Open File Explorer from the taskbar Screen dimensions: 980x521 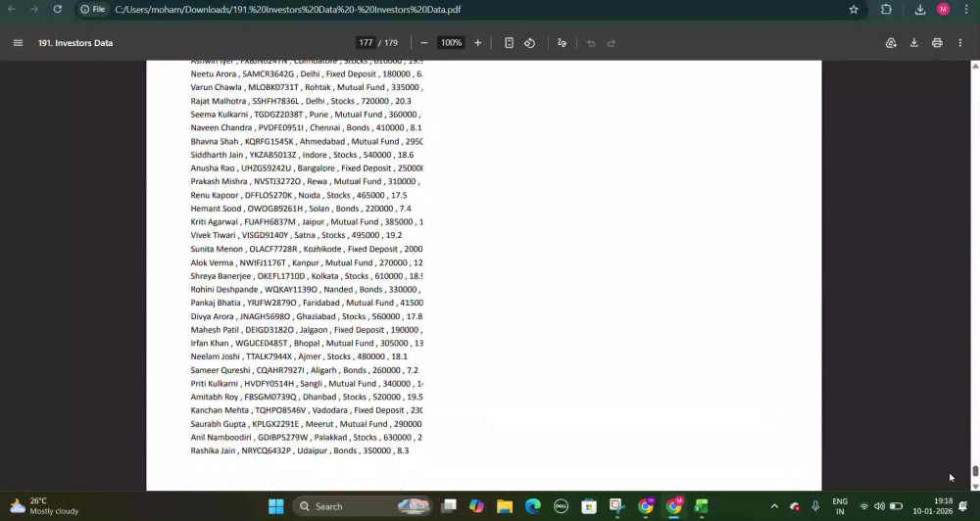point(505,506)
